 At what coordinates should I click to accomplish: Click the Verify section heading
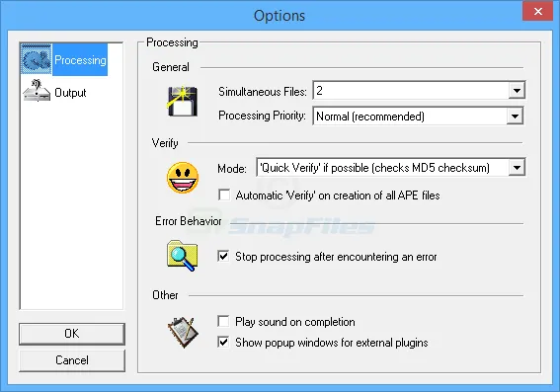[165, 143]
